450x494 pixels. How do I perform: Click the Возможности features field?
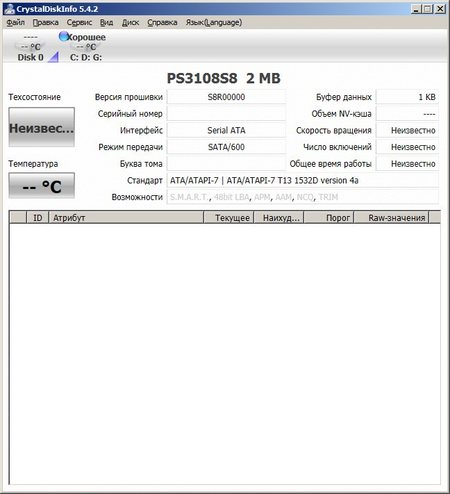point(303,197)
